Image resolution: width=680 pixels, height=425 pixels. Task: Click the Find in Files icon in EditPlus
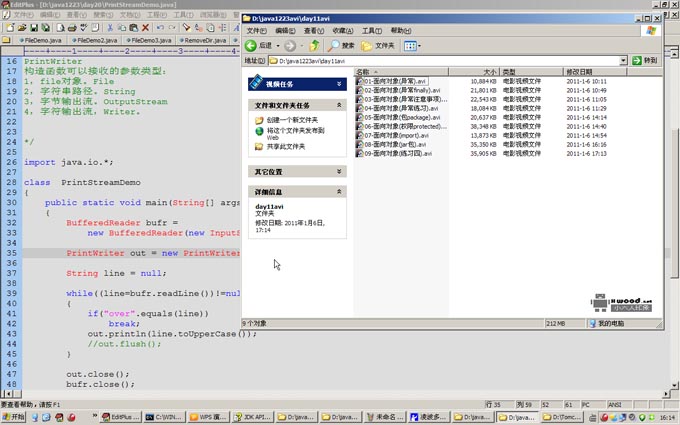pos(210,28)
